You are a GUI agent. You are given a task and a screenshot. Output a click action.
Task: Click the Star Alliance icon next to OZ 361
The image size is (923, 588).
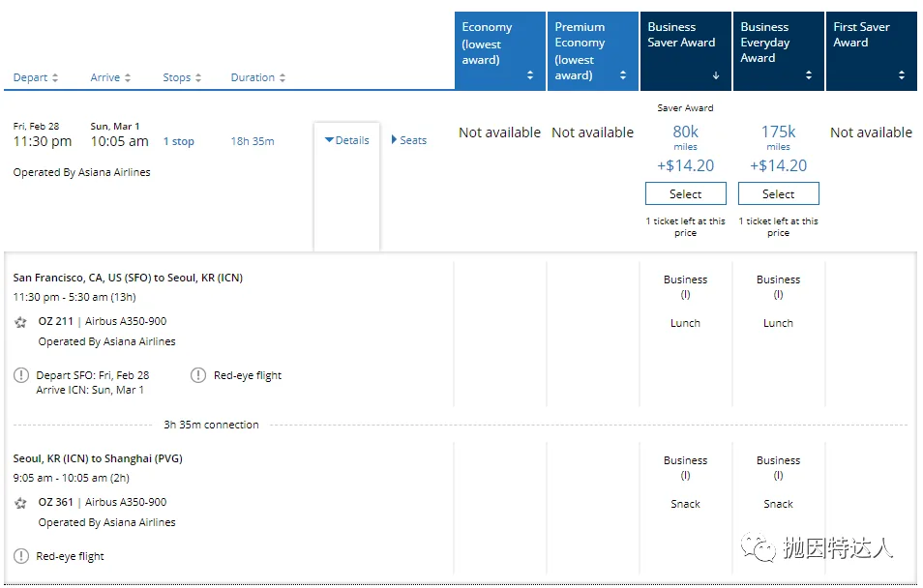tap(20, 503)
